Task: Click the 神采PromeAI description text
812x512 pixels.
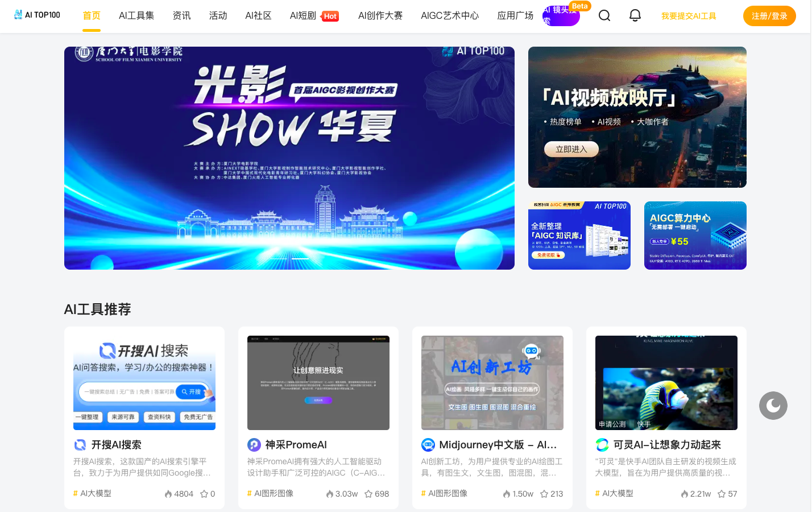Action: (317, 467)
